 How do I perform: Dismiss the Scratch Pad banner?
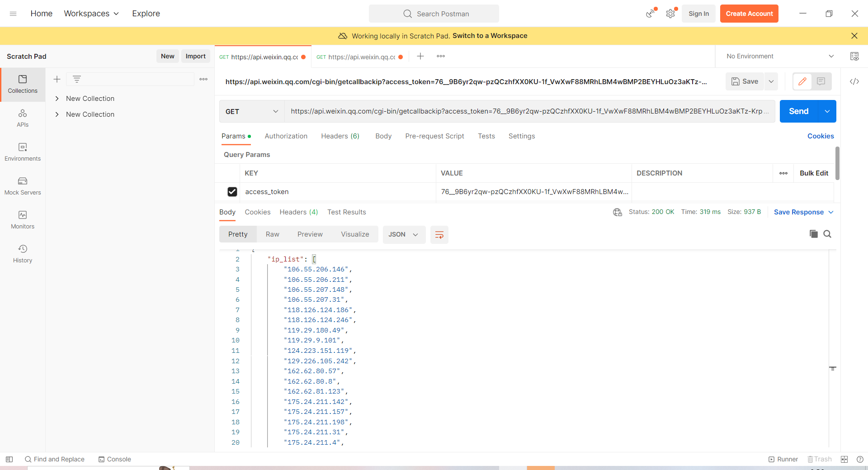coord(854,36)
